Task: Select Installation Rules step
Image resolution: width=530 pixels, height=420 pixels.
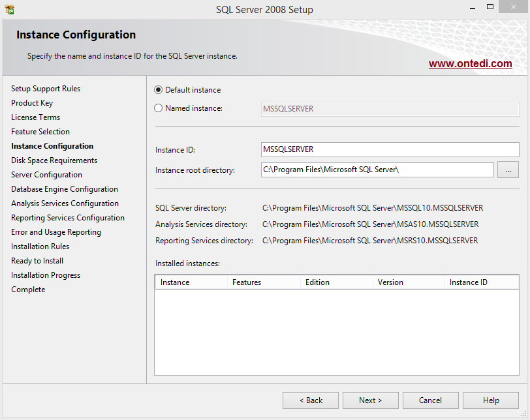Action: pos(40,247)
